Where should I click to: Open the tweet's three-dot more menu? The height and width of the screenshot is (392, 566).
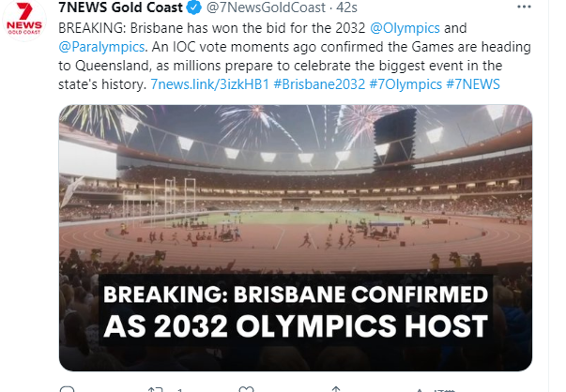pos(524,7)
